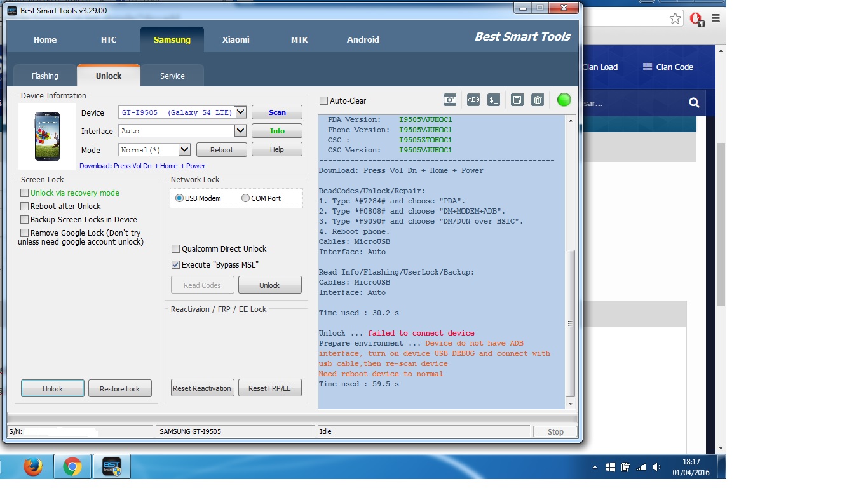This screenshot has height=488, width=868.
Task: Click the search magnifier in browser page
Action: (x=694, y=102)
